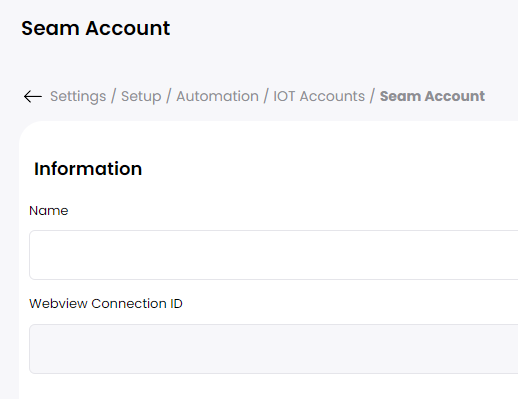518x399 pixels.
Task: Click the Seam Account page title
Action: tap(96, 28)
